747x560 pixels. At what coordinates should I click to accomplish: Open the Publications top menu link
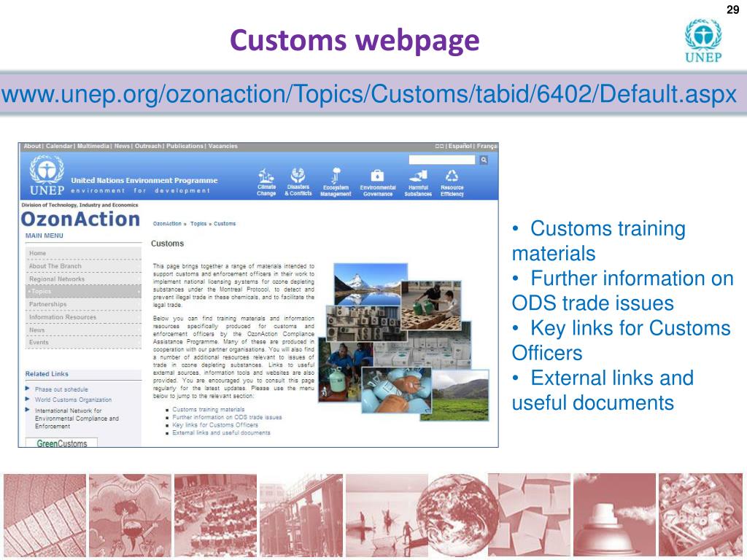pyautogui.click(x=185, y=146)
